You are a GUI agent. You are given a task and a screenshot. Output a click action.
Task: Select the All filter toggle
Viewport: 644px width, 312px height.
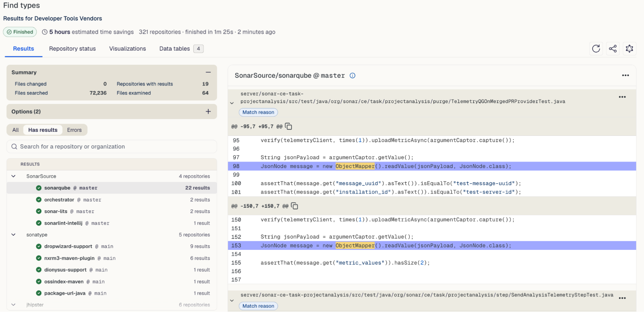pyautogui.click(x=15, y=130)
